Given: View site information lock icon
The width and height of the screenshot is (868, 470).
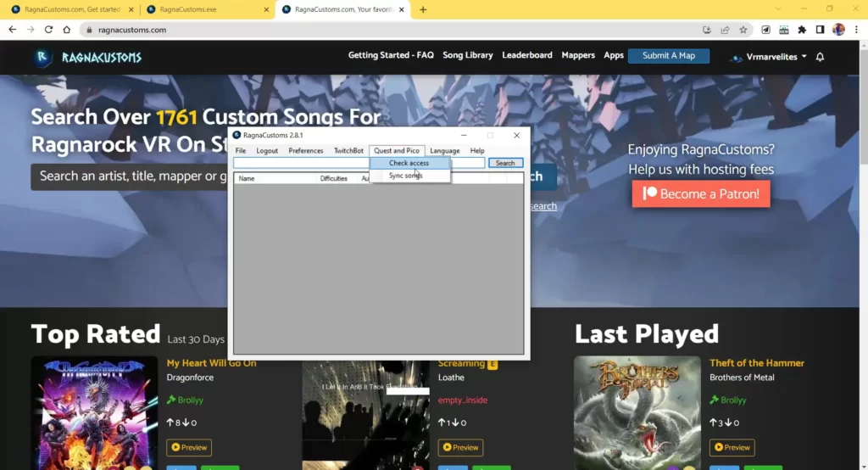Looking at the screenshot, I should coord(89,30).
